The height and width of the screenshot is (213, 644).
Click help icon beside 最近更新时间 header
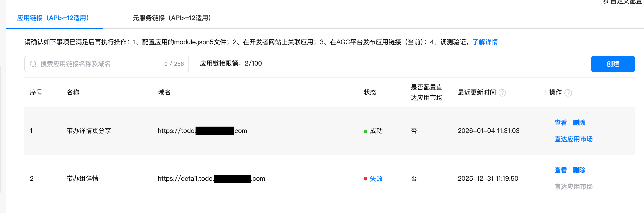point(502,93)
